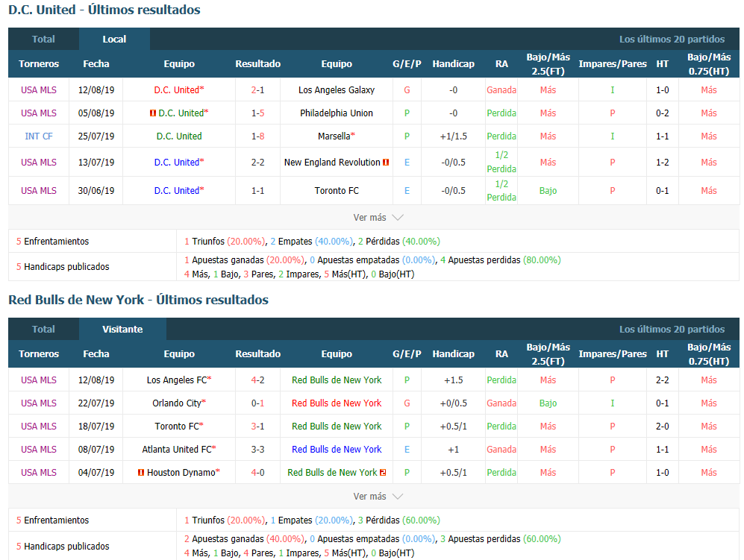
Task: Open the INT CF tournament link
Action: (39, 136)
